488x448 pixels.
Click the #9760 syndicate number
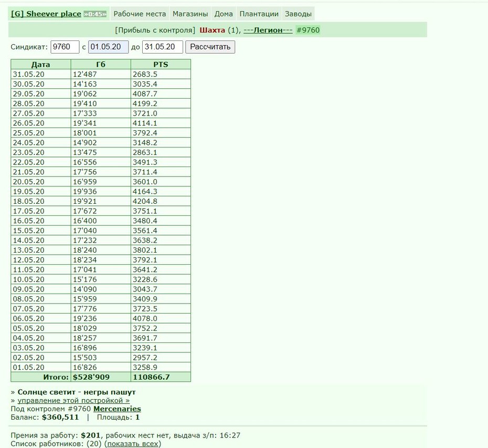point(308,30)
